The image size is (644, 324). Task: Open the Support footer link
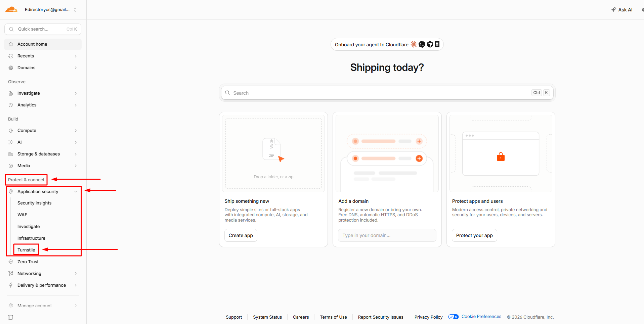[x=234, y=317]
